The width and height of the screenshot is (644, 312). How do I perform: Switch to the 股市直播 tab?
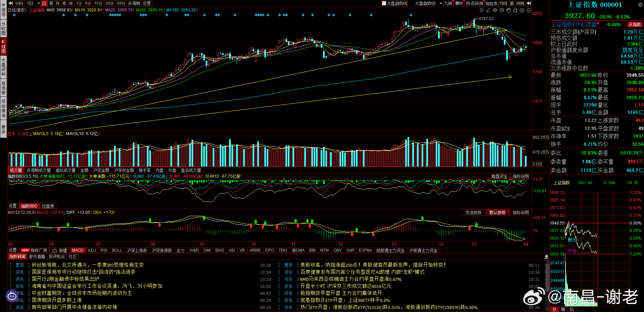37,257
